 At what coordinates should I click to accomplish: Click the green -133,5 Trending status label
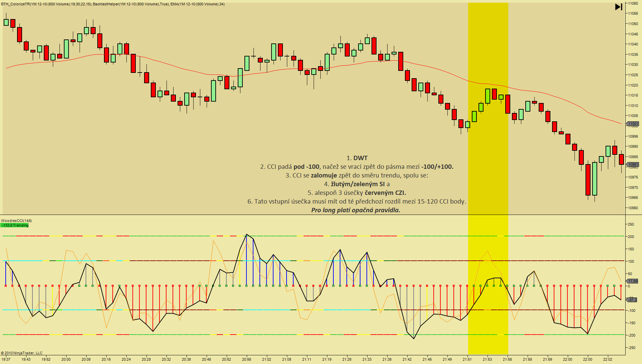(15, 225)
